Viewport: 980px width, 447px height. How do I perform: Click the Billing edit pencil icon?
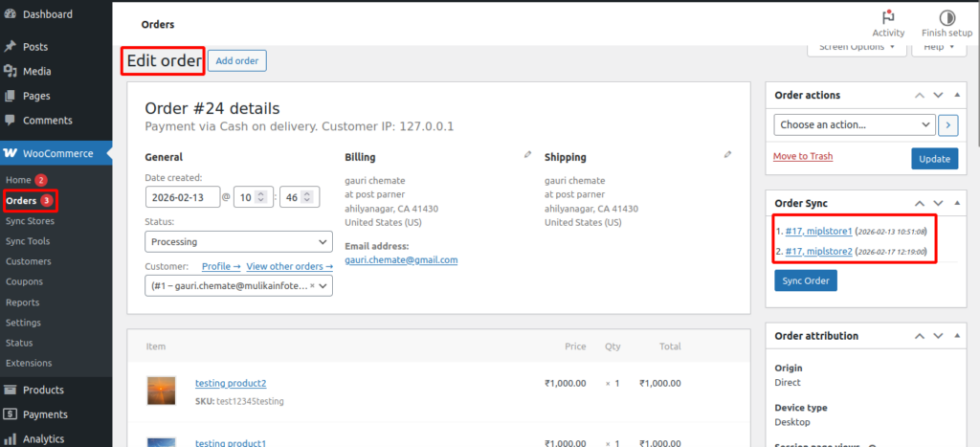click(527, 154)
